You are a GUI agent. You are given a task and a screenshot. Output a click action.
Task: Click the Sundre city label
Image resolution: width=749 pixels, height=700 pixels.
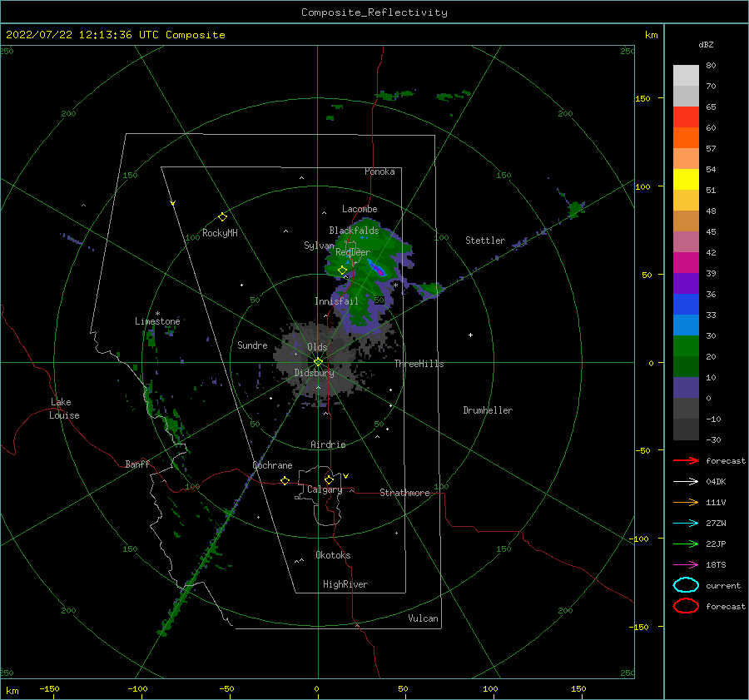point(252,345)
